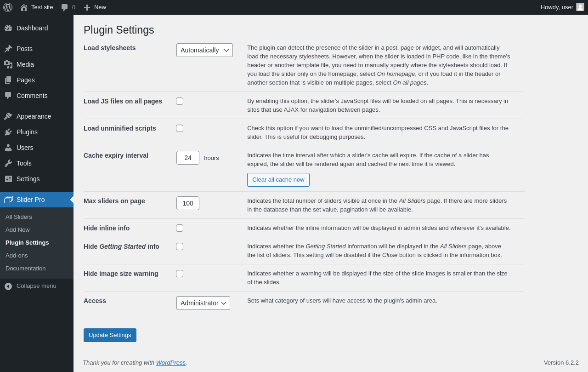The image size is (588, 372).
Task: Click the Appearance paintbrush icon
Action: coord(8,116)
